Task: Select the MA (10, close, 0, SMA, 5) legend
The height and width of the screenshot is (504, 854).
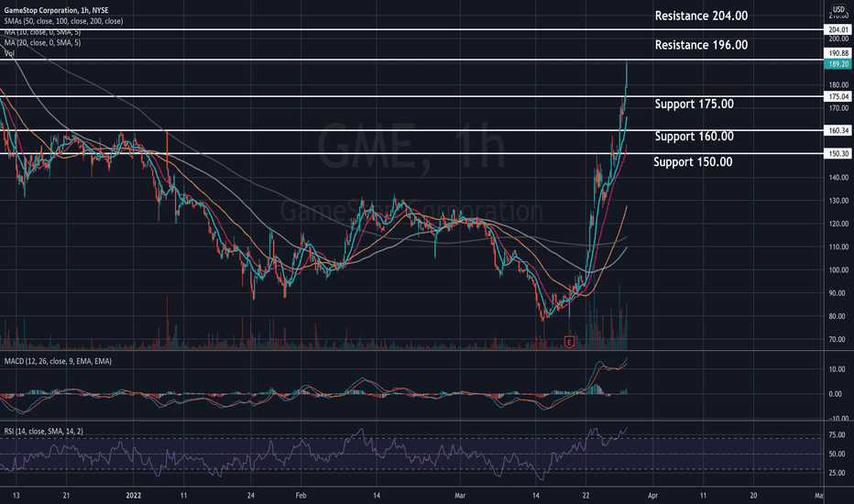Action: tap(42, 32)
